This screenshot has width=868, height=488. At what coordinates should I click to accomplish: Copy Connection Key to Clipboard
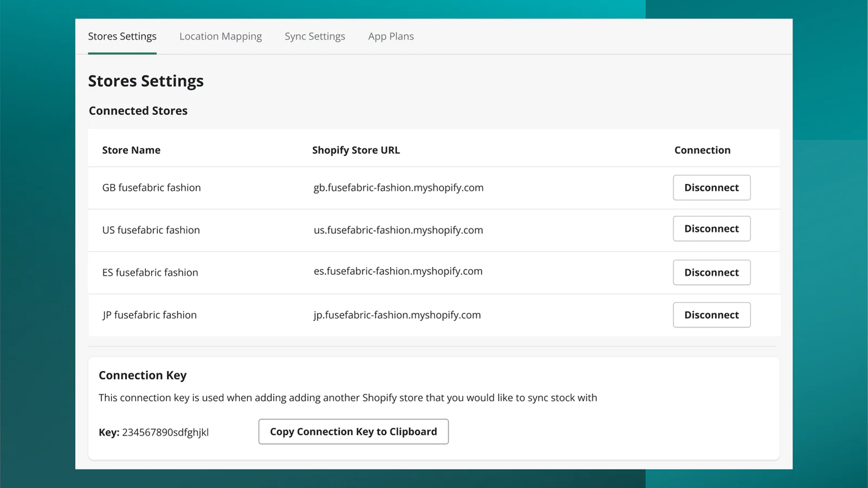[353, 432]
